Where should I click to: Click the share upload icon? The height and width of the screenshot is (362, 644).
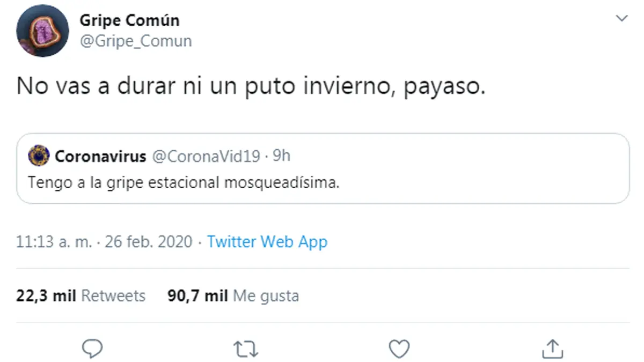[551, 349]
